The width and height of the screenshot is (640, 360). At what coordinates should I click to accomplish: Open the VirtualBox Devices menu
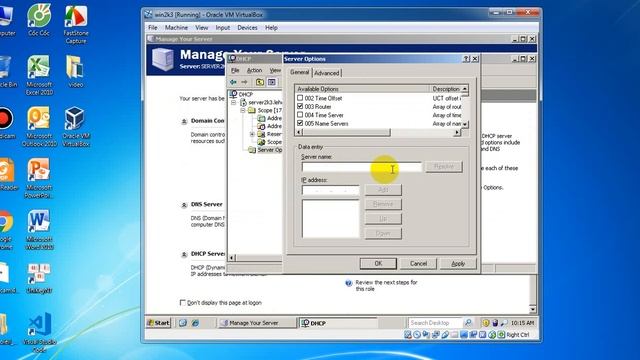click(247, 28)
